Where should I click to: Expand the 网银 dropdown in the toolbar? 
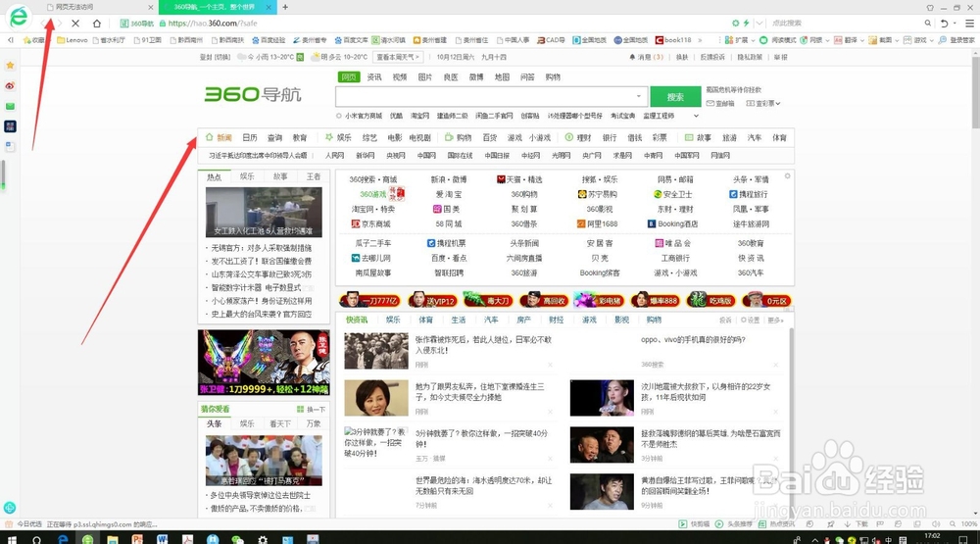tap(827, 40)
